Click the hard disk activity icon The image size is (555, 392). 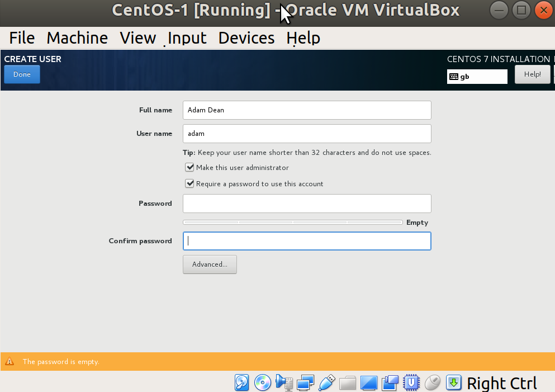click(242, 383)
